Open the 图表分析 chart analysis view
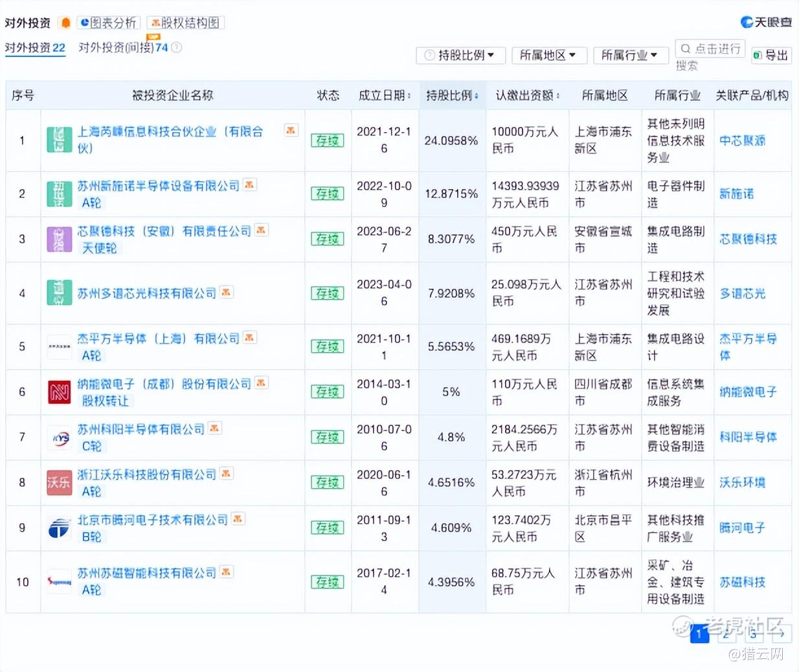799x672 pixels. (108, 23)
